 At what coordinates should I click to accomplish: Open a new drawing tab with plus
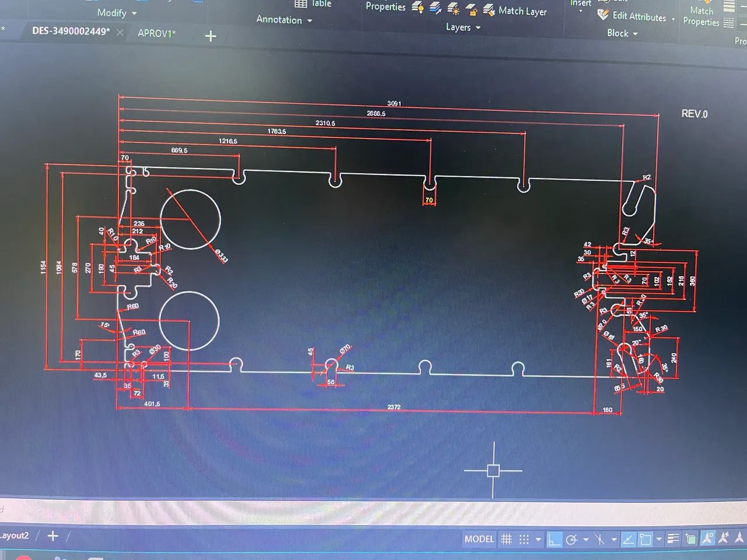point(211,36)
